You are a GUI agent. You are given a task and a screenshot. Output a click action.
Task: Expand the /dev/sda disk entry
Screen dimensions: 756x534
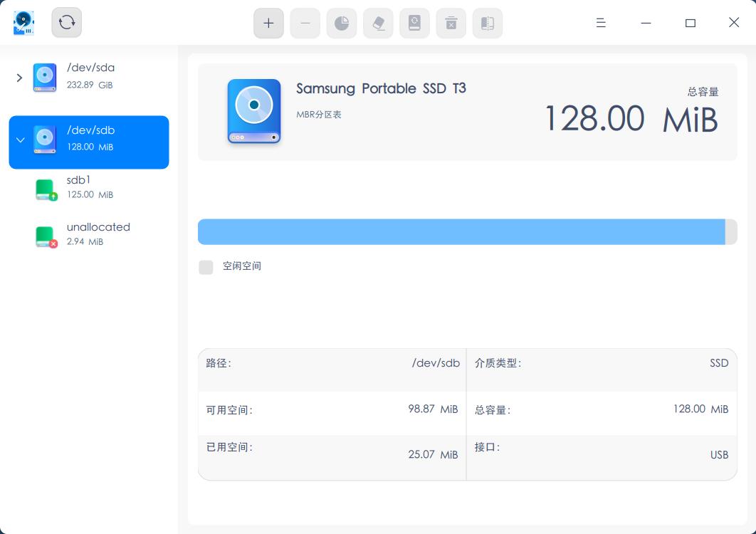(x=19, y=78)
